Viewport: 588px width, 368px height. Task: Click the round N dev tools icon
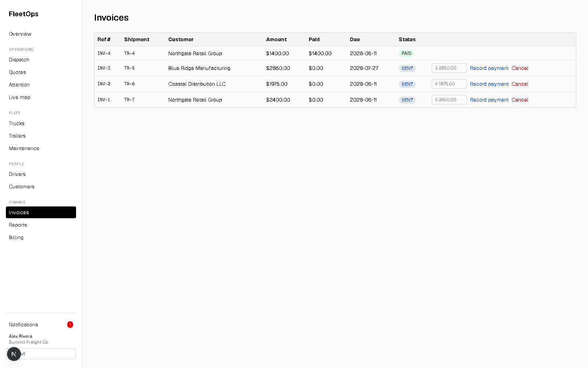14,354
